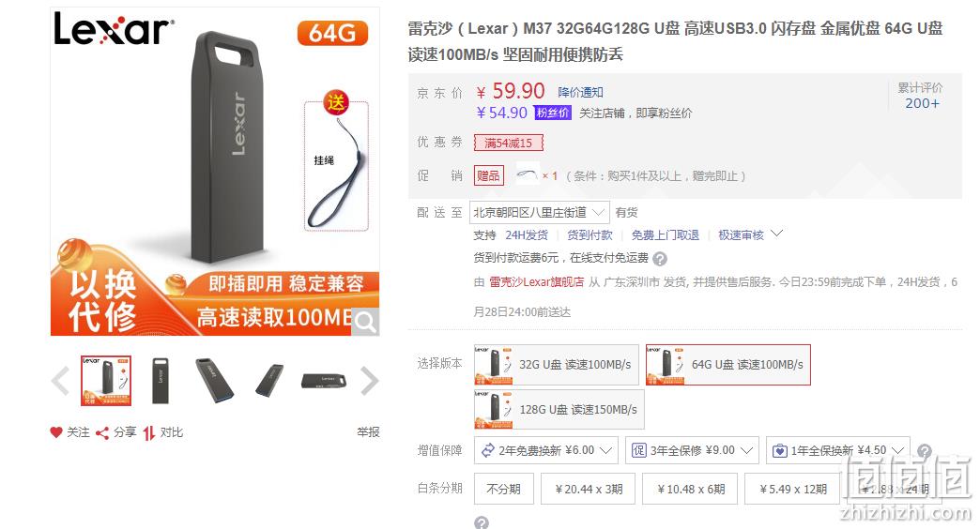Choose the 不分期 installment option

pyautogui.click(x=504, y=489)
